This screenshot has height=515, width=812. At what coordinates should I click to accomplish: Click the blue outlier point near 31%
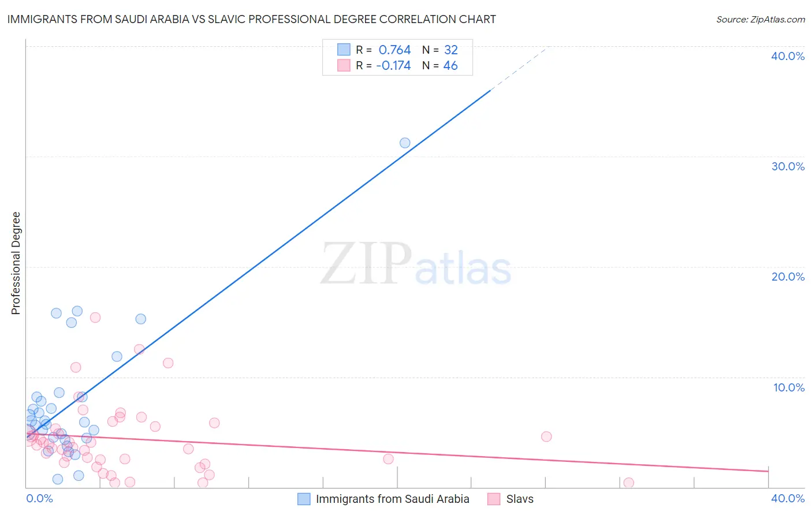405,143
